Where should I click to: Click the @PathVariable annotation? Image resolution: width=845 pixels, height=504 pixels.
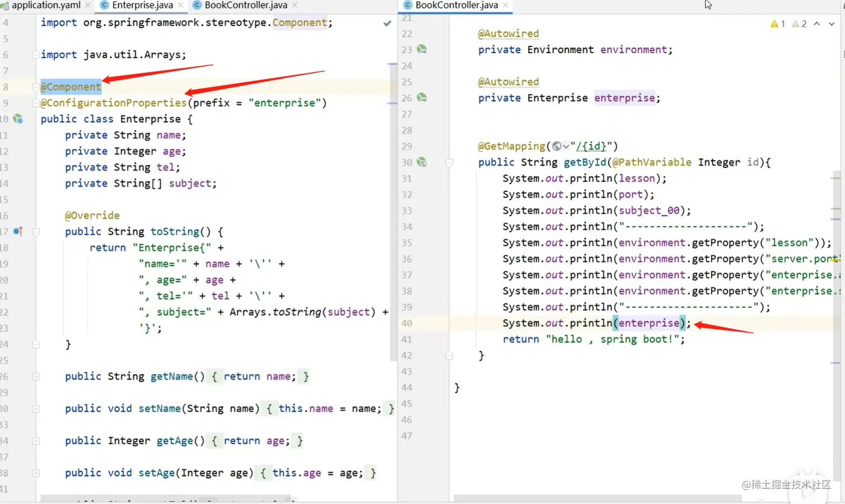(652, 162)
